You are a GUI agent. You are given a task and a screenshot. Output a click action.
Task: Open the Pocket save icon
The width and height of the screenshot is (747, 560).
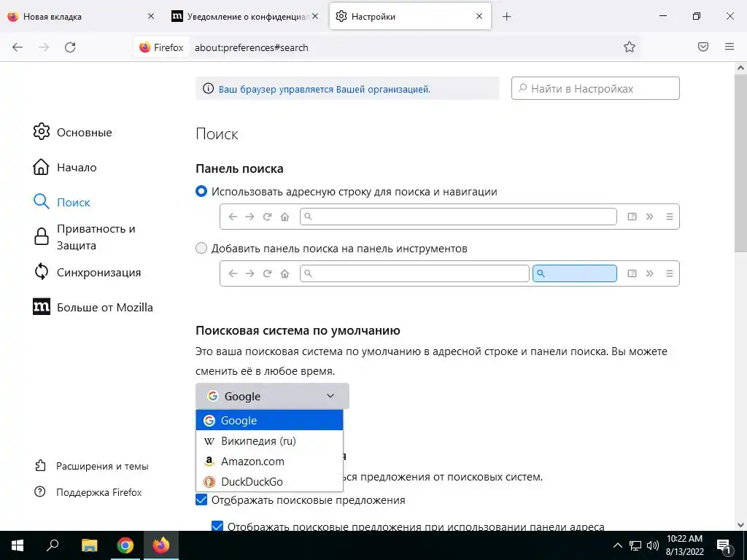pos(703,47)
